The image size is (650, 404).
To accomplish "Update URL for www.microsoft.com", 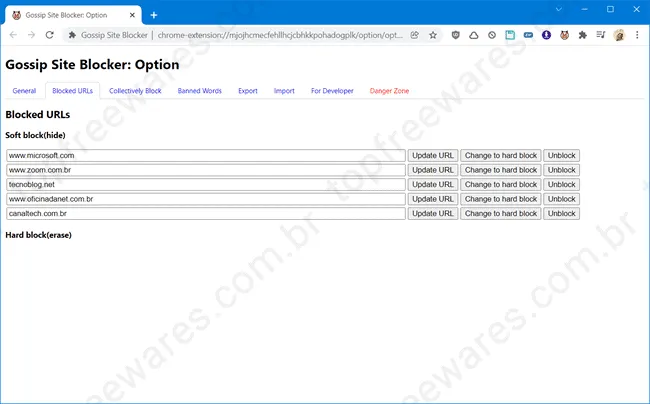I will (x=433, y=155).
